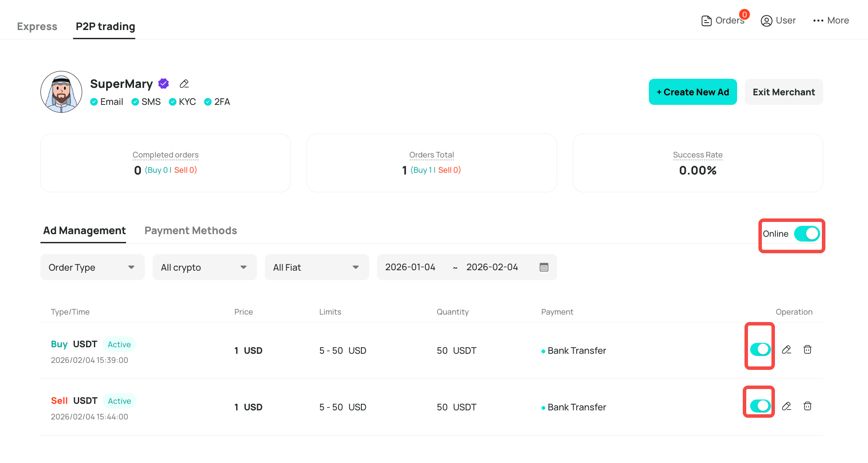Open the All crypto dropdown
Image resolution: width=868 pixels, height=463 pixels.
point(204,267)
